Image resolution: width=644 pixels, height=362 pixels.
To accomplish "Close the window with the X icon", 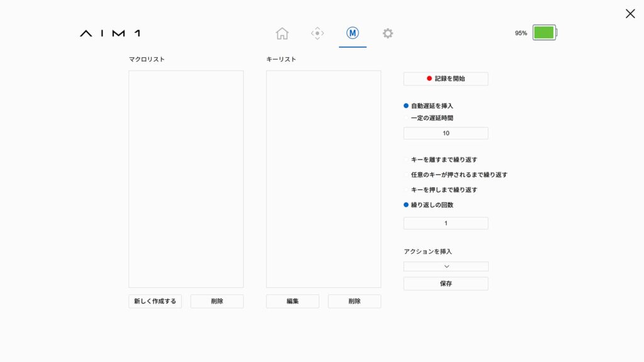I will (x=630, y=14).
